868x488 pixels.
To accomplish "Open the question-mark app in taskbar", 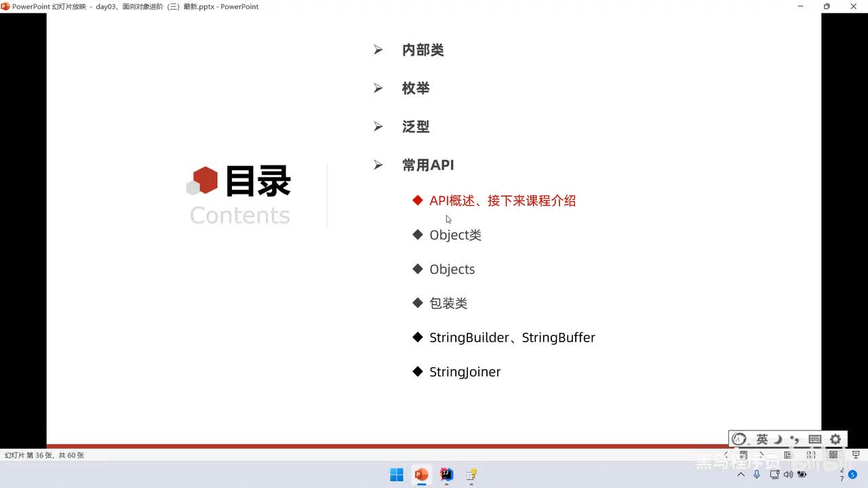I will 471,474.
